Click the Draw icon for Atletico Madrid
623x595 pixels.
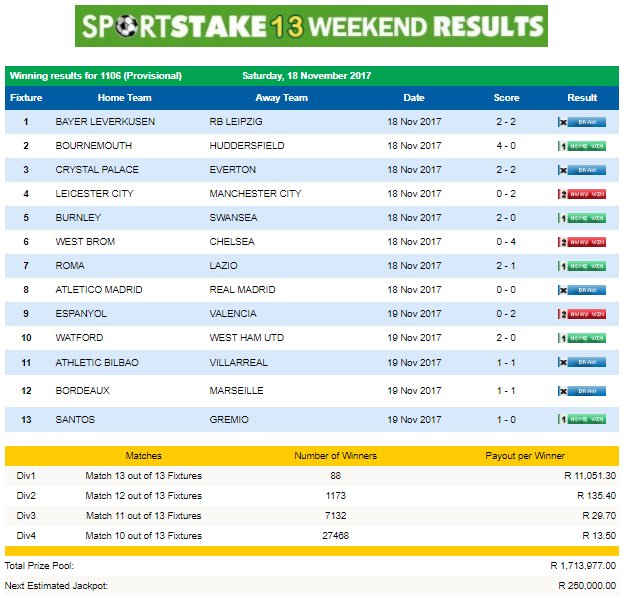click(x=582, y=290)
